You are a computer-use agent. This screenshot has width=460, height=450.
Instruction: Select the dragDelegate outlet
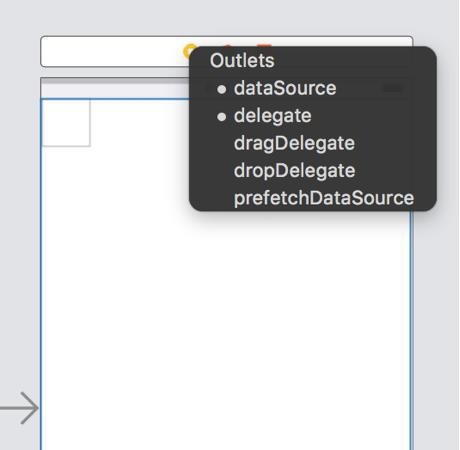click(294, 144)
